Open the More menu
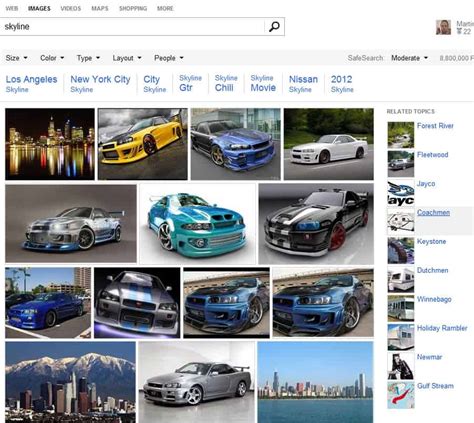This screenshot has width=474, height=423. 165,8
